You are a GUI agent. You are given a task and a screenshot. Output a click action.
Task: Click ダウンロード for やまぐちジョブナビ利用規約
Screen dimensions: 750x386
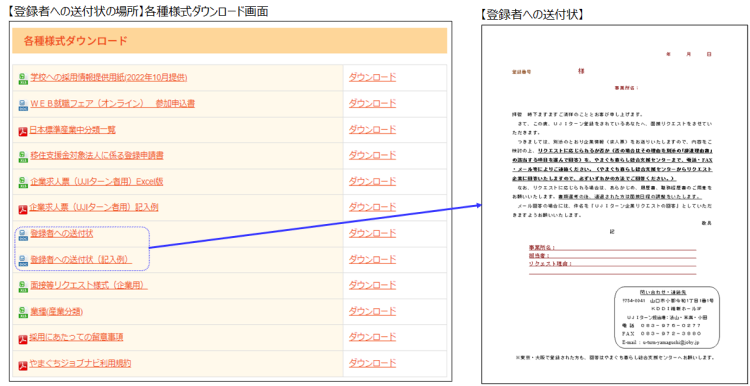372,364
